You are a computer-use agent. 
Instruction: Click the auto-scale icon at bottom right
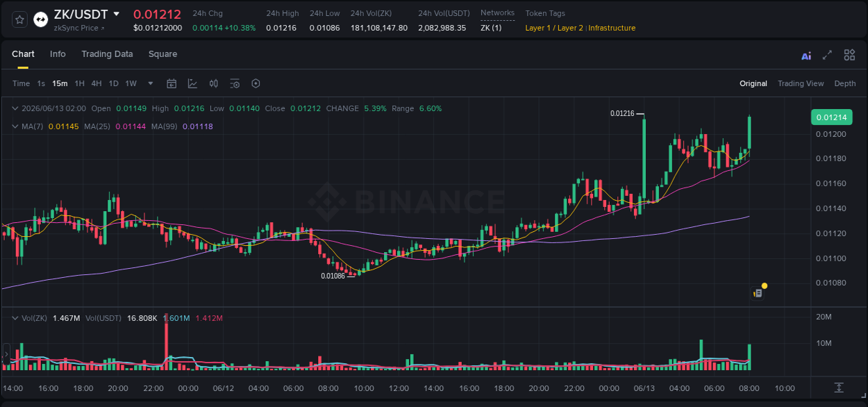(x=839, y=388)
